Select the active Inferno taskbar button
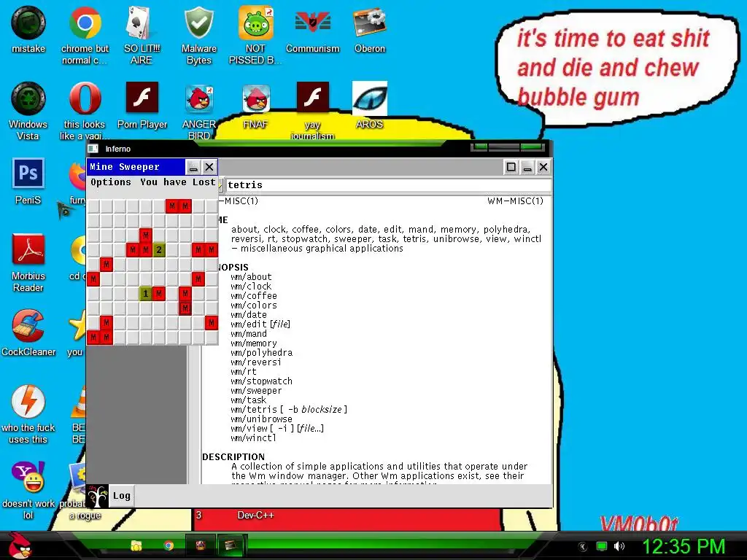Viewport: 747px width, 560px height. (231, 545)
